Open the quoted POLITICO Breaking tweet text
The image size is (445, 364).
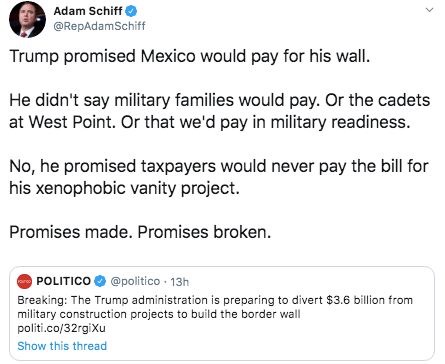click(215, 307)
